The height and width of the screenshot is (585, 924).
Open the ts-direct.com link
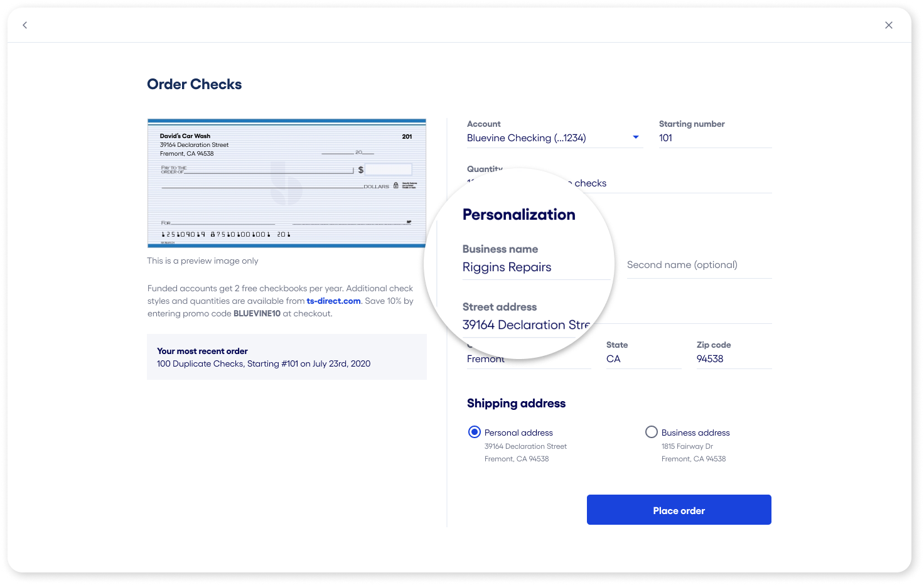coord(333,301)
